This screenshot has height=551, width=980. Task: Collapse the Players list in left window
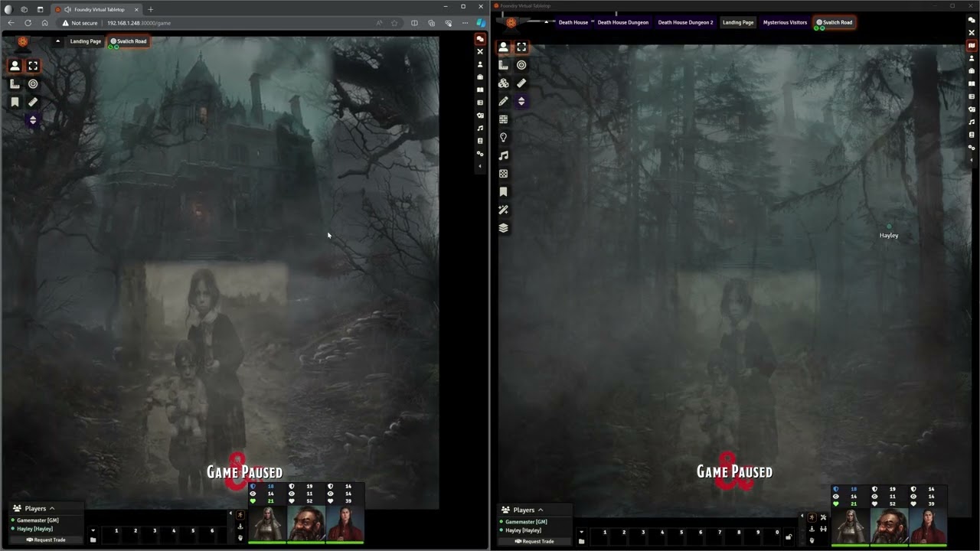tap(52, 508)
